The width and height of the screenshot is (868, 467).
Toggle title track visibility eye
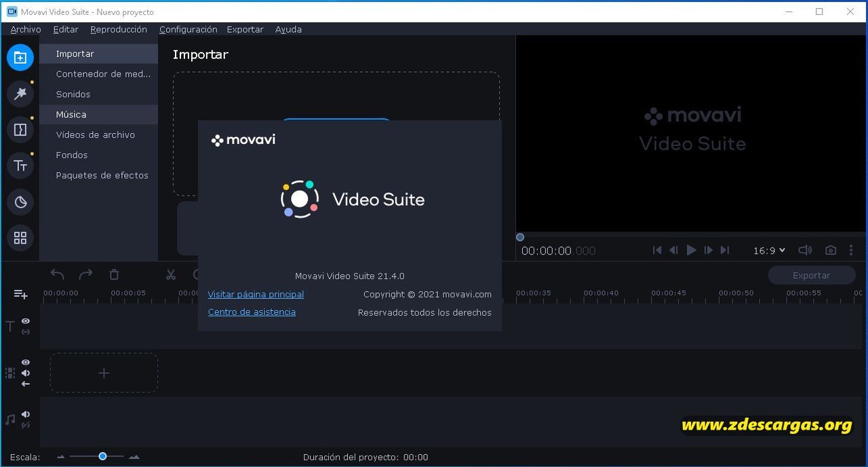26,321
